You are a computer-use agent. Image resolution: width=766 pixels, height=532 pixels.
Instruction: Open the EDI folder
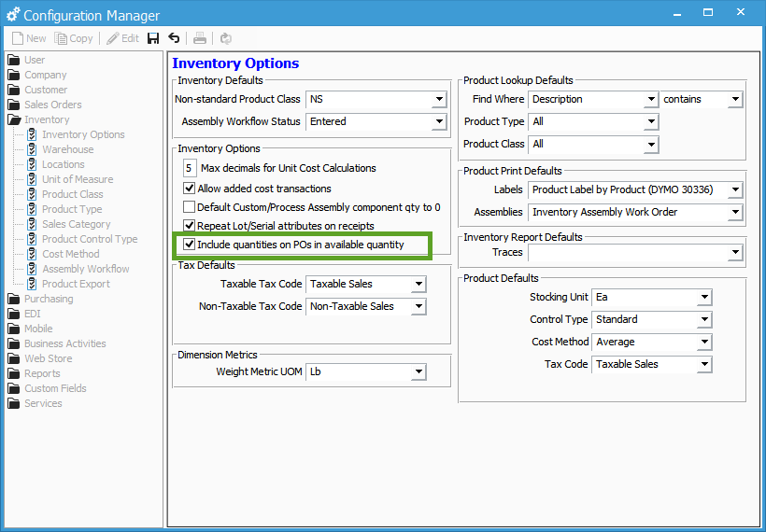(x=24, y=314)
